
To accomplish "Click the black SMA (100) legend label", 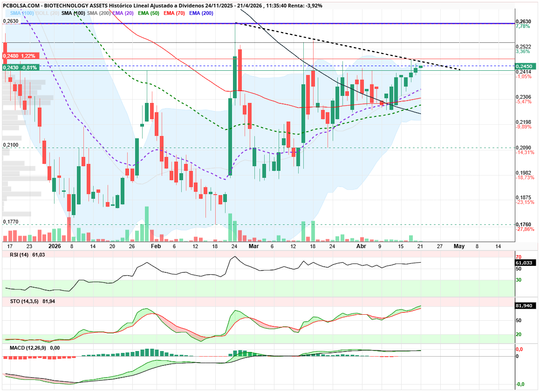I will point(73,13).
